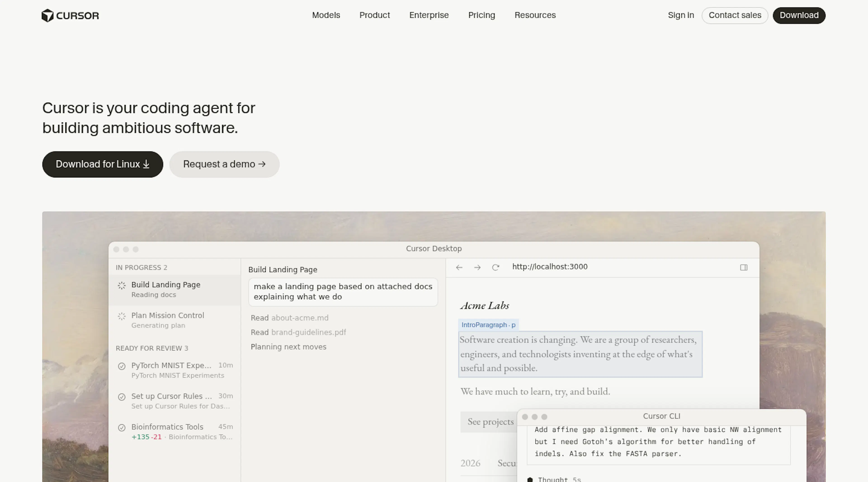
Task: Open the Resources menu
Action: point(535,15)
